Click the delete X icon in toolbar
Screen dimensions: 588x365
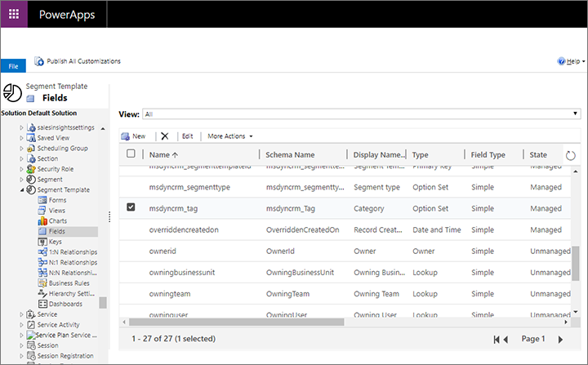click(165, 136)
